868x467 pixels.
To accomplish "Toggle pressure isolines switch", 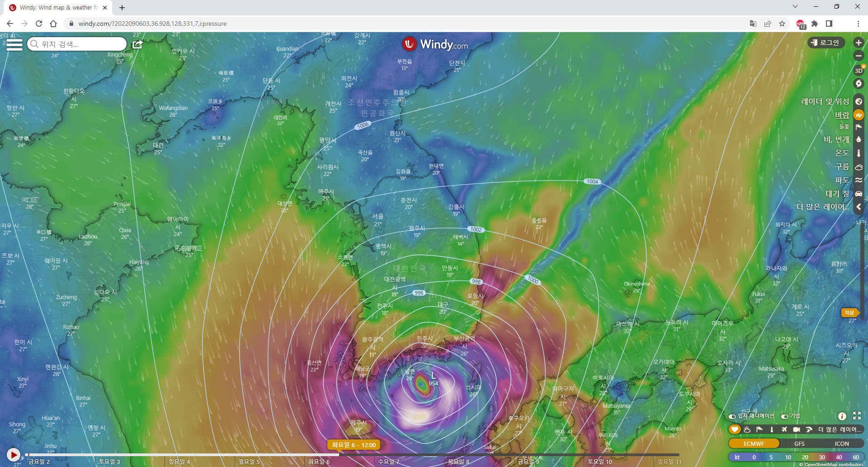I will point(785,416).
